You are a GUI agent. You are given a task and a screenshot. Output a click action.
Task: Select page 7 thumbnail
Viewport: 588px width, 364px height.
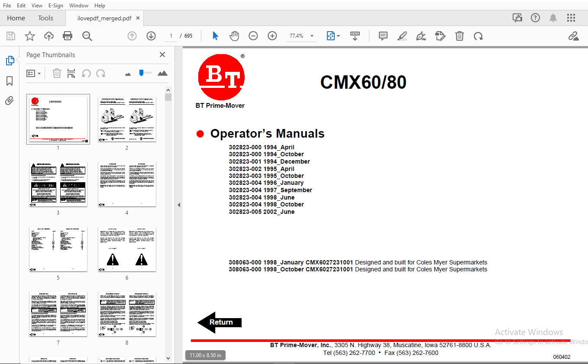pyautogui.click(x=58, y=313)
